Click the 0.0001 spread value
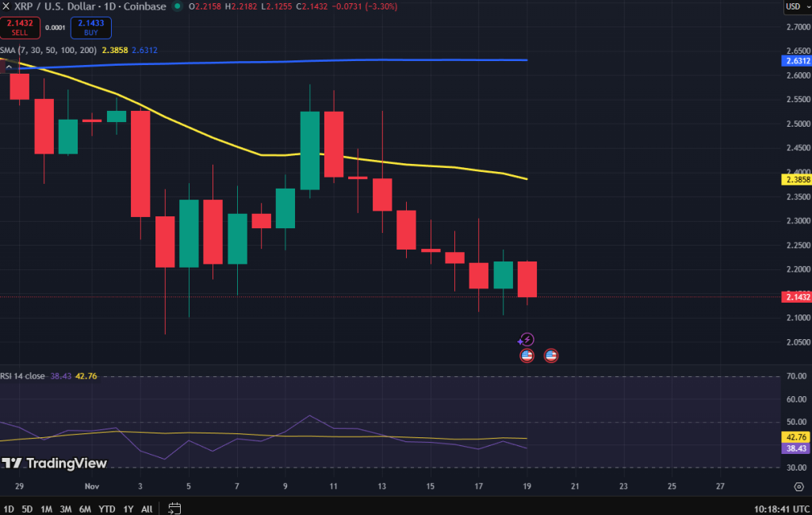 pyautogui.click(x=55, y=28)
